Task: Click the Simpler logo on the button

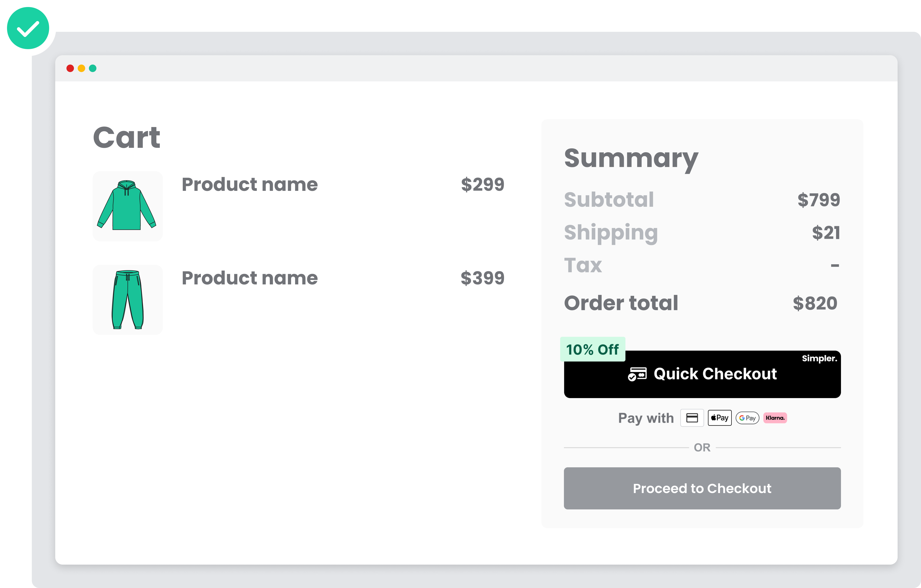Action: (x=819, y=359)
